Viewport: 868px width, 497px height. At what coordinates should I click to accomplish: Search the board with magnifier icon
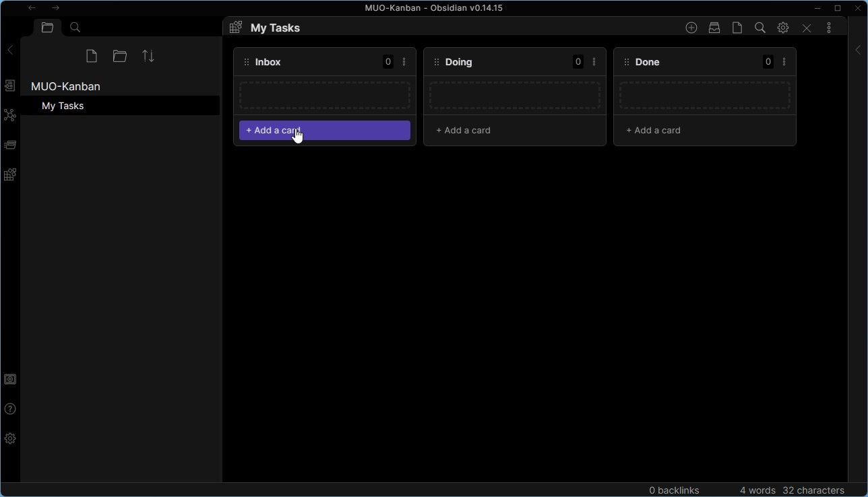(x=760, y=28)
